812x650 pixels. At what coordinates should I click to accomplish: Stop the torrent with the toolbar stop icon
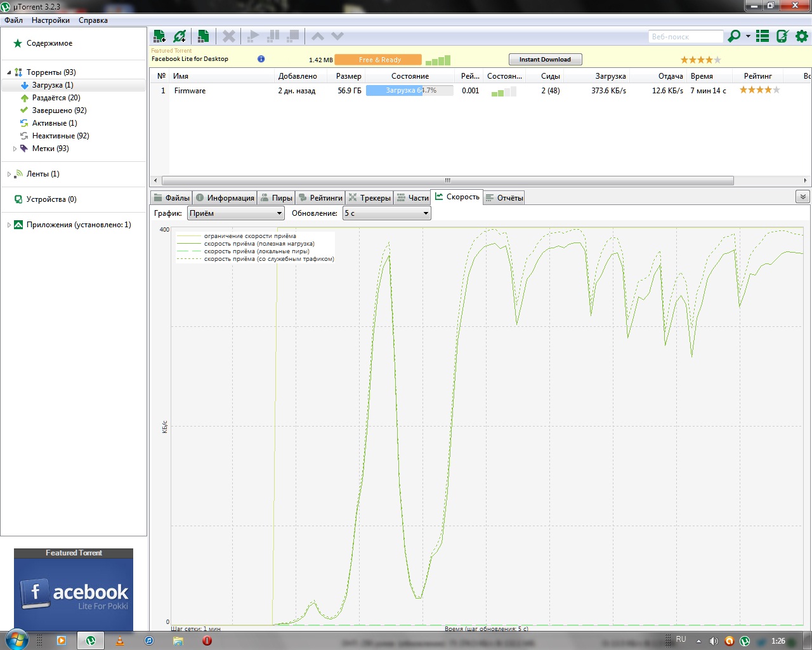(293, 36)
